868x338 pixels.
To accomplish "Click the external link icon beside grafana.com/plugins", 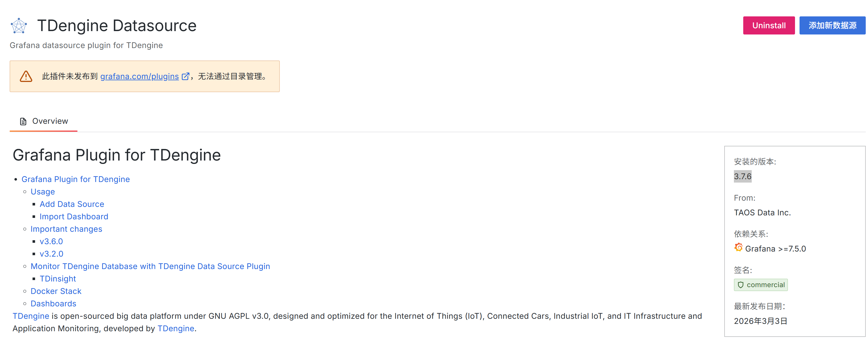I will pyautogui.click(x=185, y=76).
